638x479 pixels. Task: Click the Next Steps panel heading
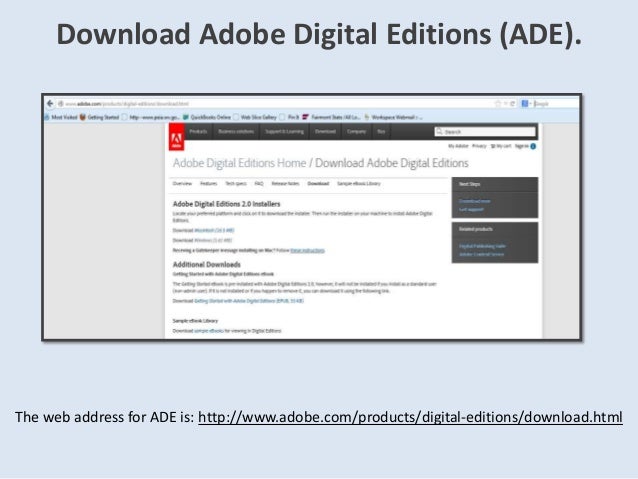(x=470, y=184)
